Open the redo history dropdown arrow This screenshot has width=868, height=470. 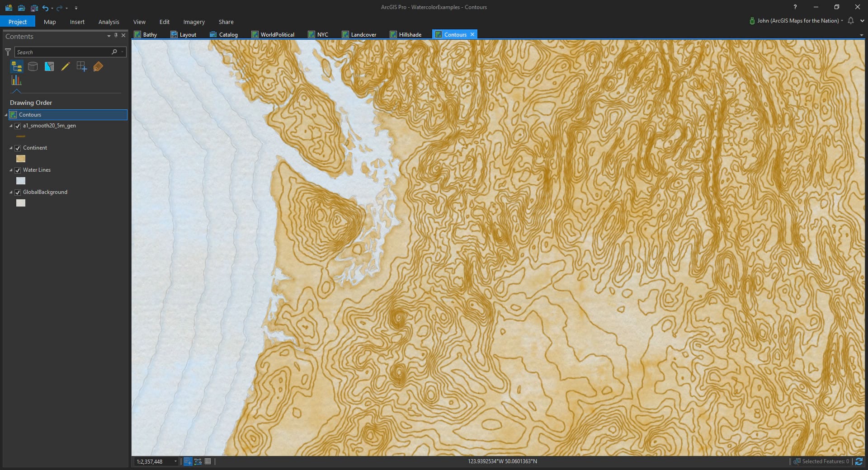66,8
